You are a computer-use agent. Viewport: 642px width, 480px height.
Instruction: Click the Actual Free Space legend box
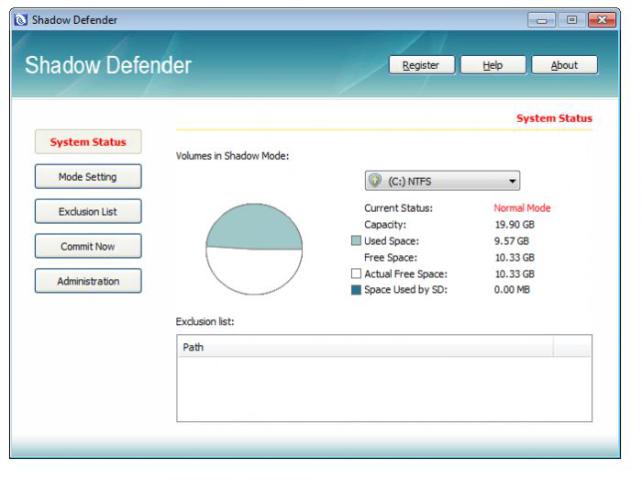pos(355,273)
